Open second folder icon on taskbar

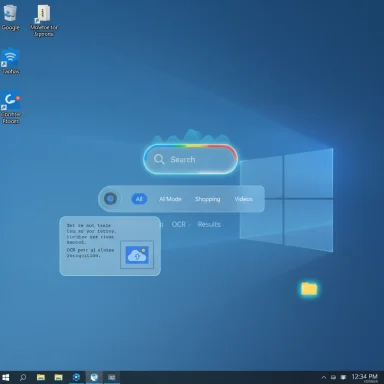coord(58,377)
